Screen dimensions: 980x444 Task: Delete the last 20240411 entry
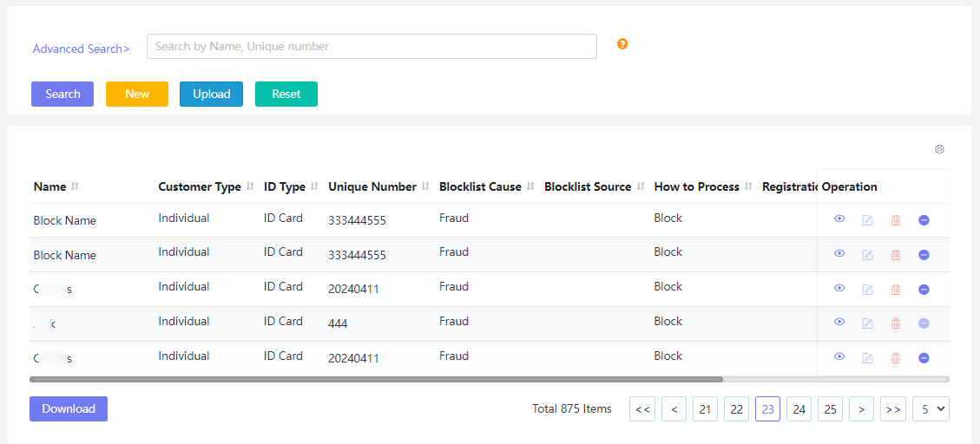(896, 358)
